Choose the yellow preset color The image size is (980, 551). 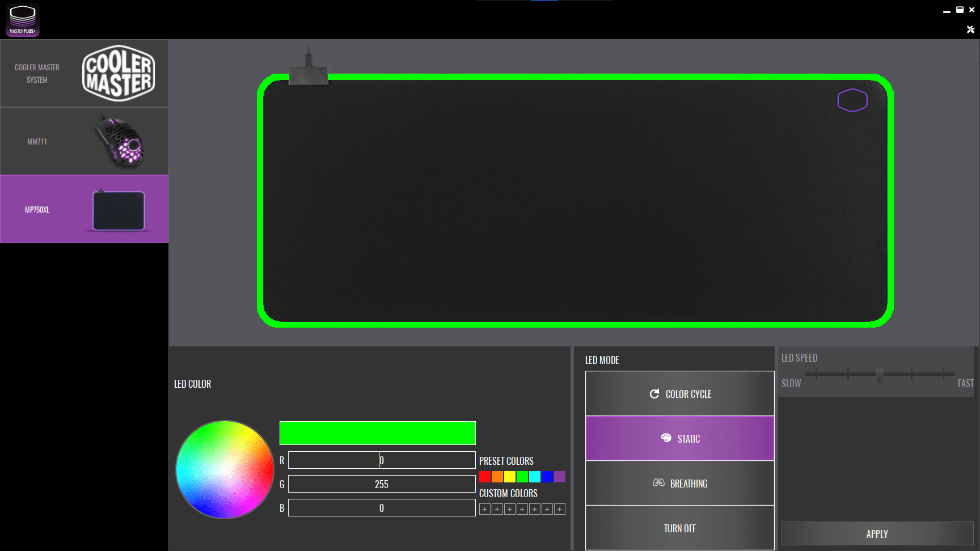coord(510,477)
